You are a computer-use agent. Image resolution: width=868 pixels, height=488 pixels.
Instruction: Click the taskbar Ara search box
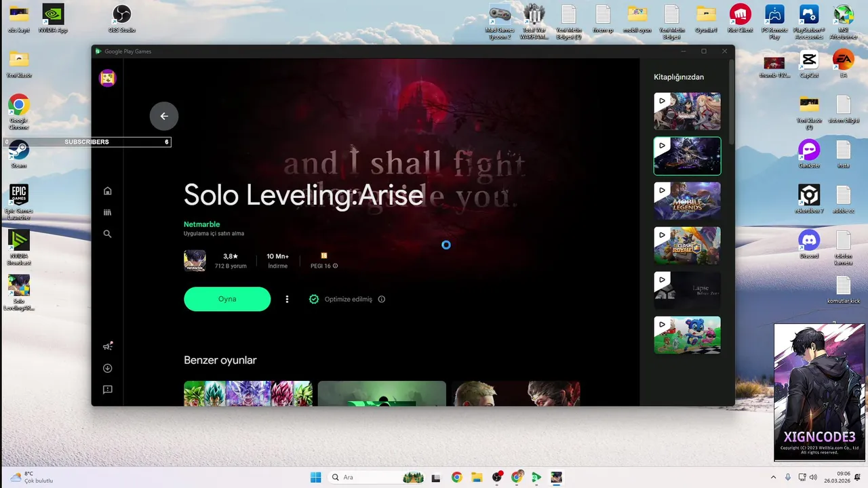(x=376, y=477)
